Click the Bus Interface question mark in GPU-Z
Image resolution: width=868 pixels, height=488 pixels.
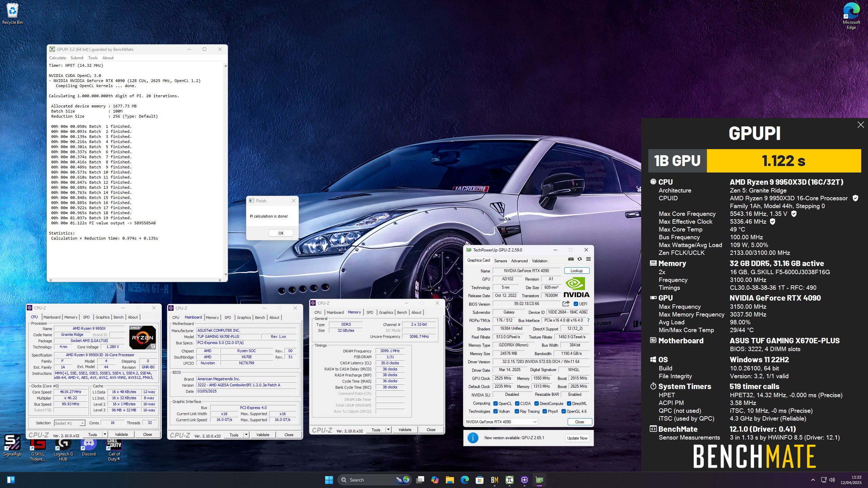click(588, 320)
